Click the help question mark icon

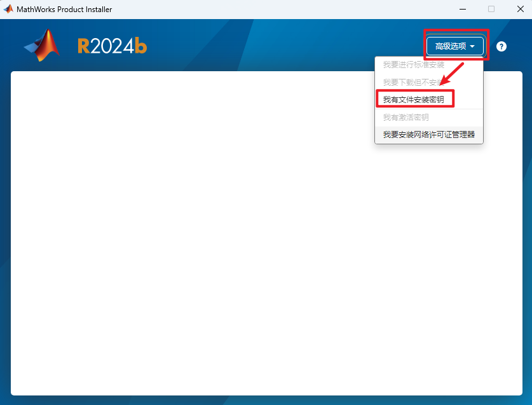click(501, 46)
